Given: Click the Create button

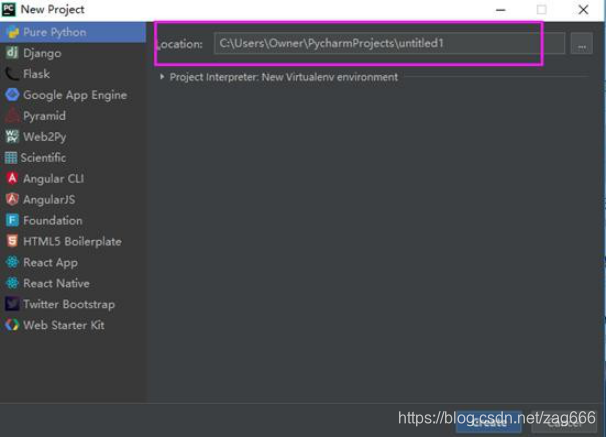Looking at the screenshot, I should [489, 422].
